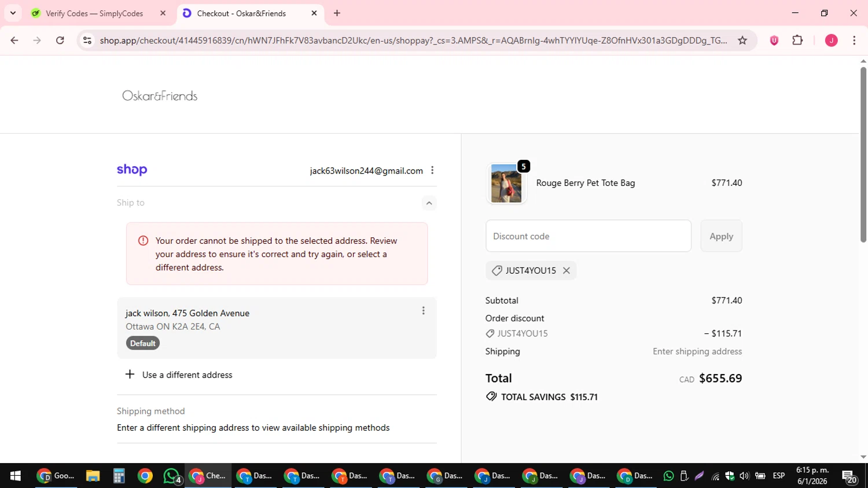The height and width of the screenshot is (488, 868).
Task: Click into the Discount code field
Action: coord(589,236)
